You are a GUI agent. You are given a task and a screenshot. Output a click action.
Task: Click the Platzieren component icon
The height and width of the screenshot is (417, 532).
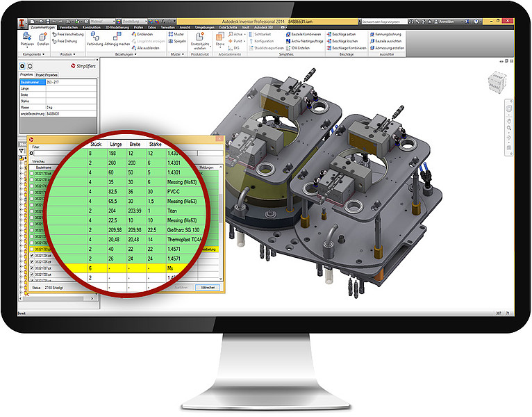tap(27, 36)
